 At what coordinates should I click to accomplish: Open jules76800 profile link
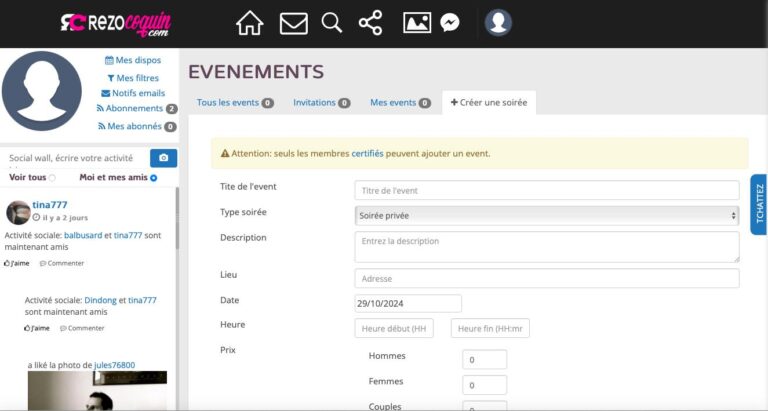click(x=115, y=365)
